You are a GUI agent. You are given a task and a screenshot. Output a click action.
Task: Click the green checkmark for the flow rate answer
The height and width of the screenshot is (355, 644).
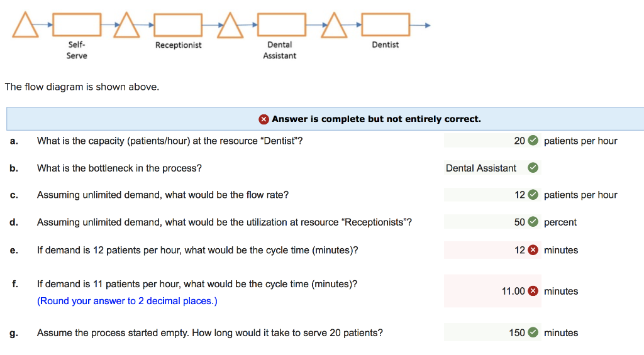tap(533, 195)
